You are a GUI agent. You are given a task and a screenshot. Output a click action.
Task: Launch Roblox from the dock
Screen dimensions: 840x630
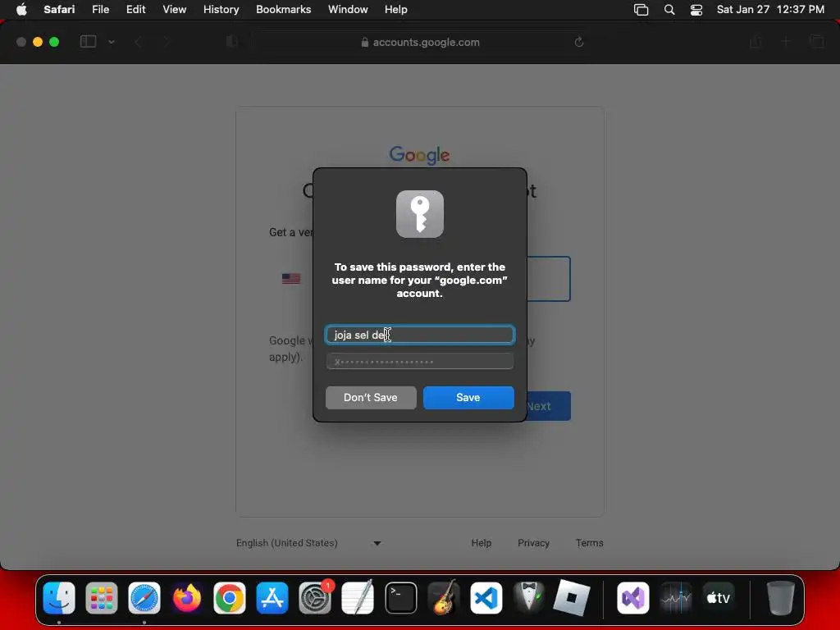point(572,597)
